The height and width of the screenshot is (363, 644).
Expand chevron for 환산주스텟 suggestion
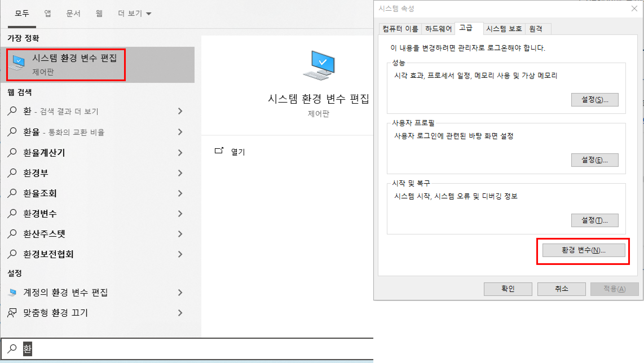click(180, 234)
